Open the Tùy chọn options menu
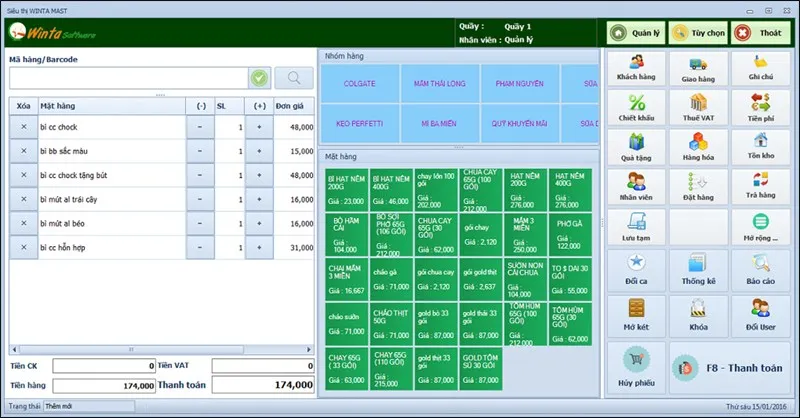The height and width of the screenshot is (418, 800). coord(699,33)
